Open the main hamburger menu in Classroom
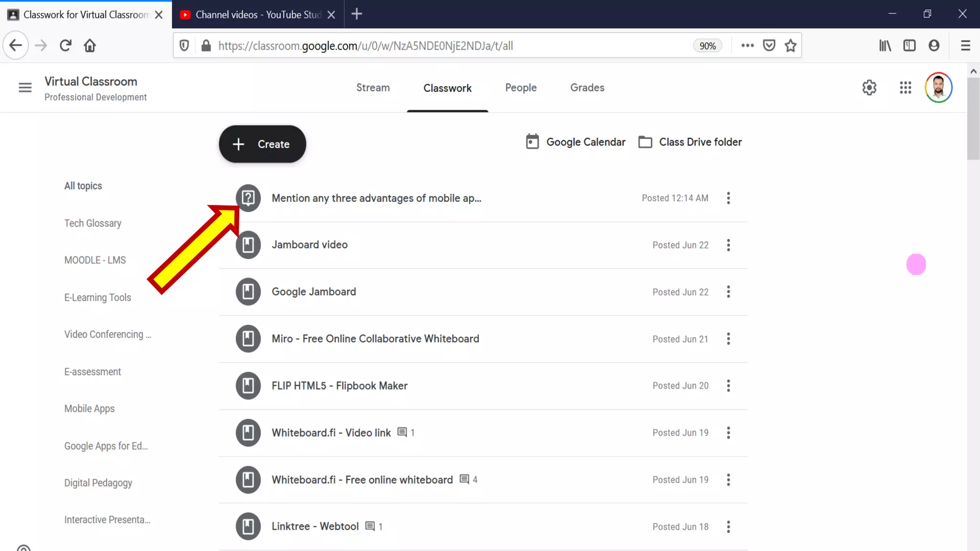Viewport: 980px width, 551px height. coord(25,88)
